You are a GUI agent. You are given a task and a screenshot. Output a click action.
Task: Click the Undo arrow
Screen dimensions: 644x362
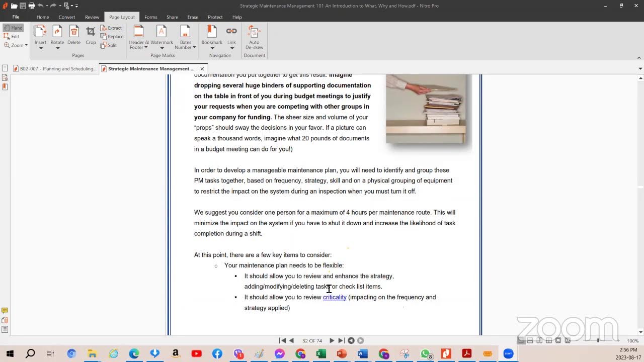(40, 6)
